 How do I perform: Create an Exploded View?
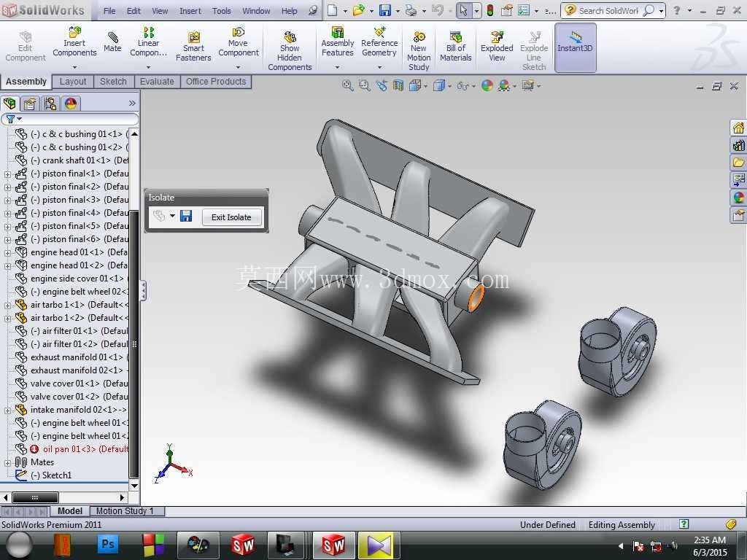point(497,47)
